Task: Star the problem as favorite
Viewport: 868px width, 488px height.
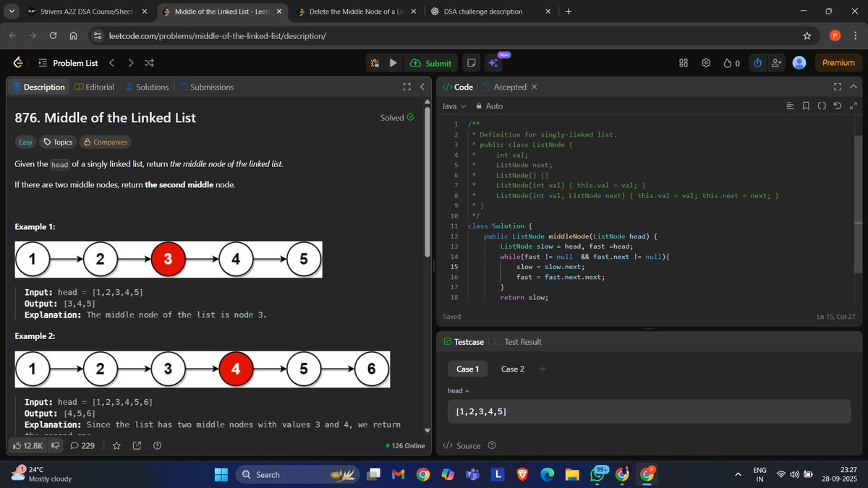Action: click(116, 445)
